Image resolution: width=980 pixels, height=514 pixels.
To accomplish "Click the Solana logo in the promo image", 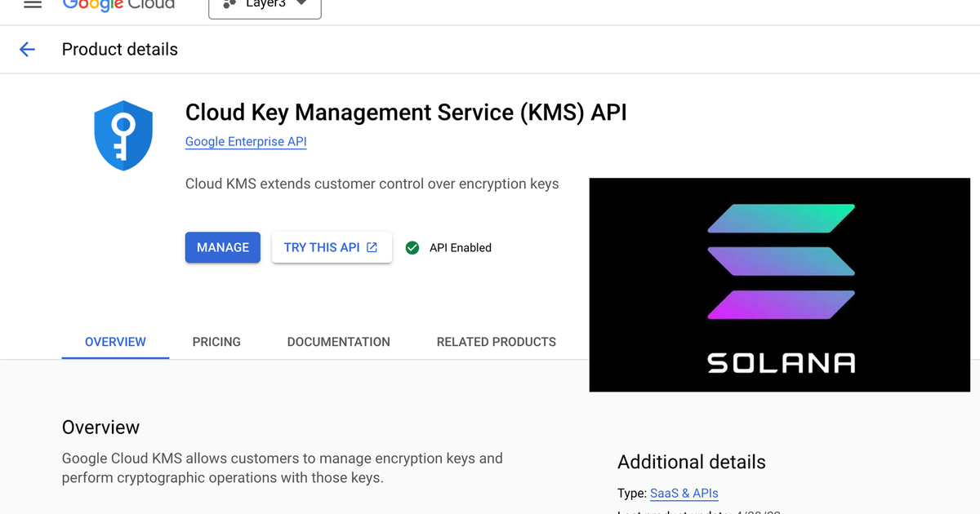I will pyautogui.click(x=779, y=261).
